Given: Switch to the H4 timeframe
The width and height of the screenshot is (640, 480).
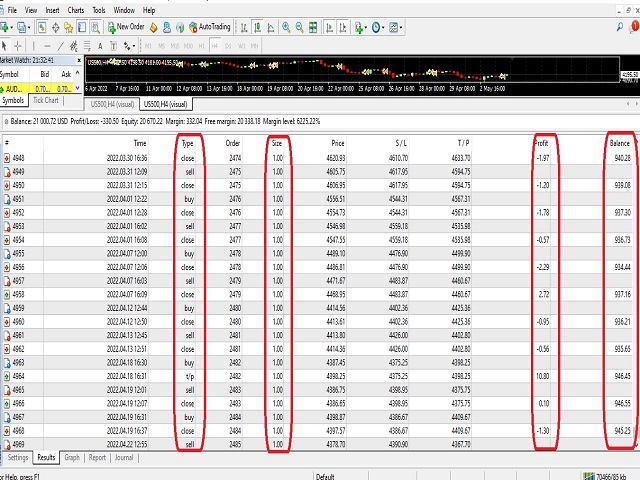Looking at the screenshot, I should pyautogui.click(x=215, y=46).
